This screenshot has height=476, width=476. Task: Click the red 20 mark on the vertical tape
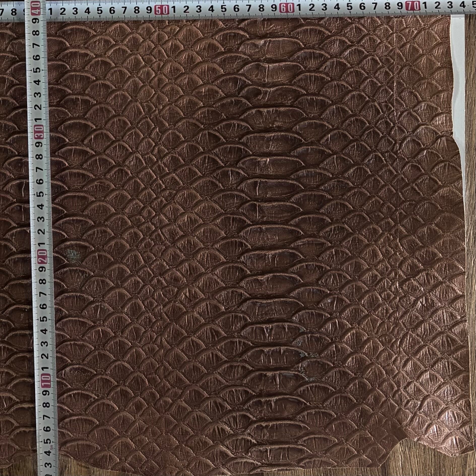click(42, 256)
